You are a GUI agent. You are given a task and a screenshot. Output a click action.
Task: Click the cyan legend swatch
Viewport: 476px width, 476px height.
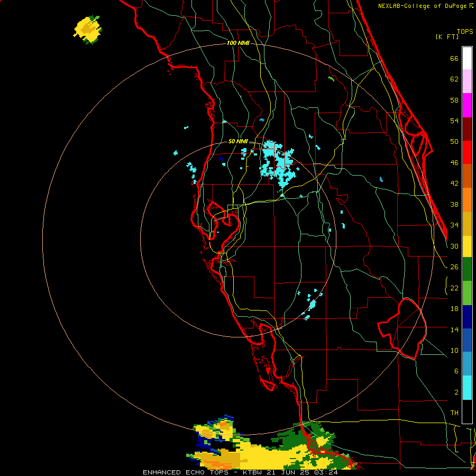click(467, 388)
